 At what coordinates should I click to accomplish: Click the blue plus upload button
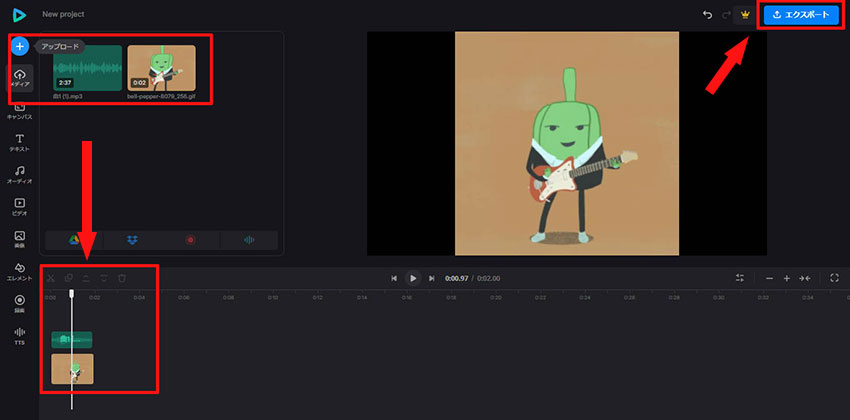coord(20,46)
